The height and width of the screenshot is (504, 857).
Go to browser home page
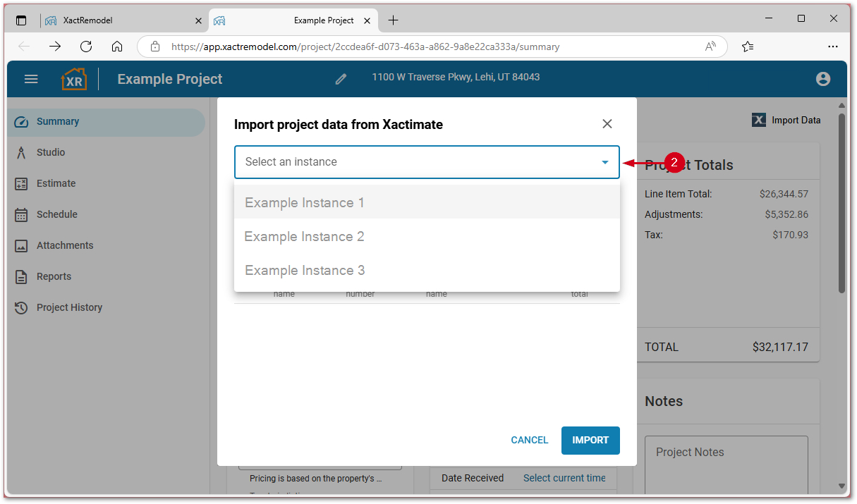click(x=117, y=47)
